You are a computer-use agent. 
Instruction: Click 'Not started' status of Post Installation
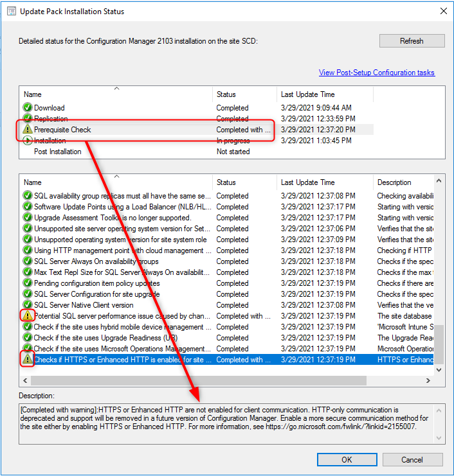pyautogui.click(x=233, y=152)
